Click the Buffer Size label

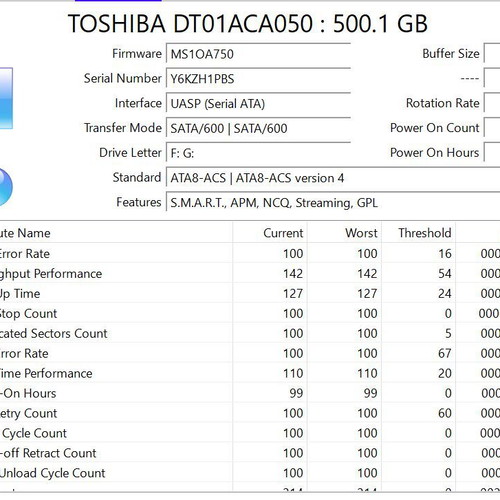point(451,54)
